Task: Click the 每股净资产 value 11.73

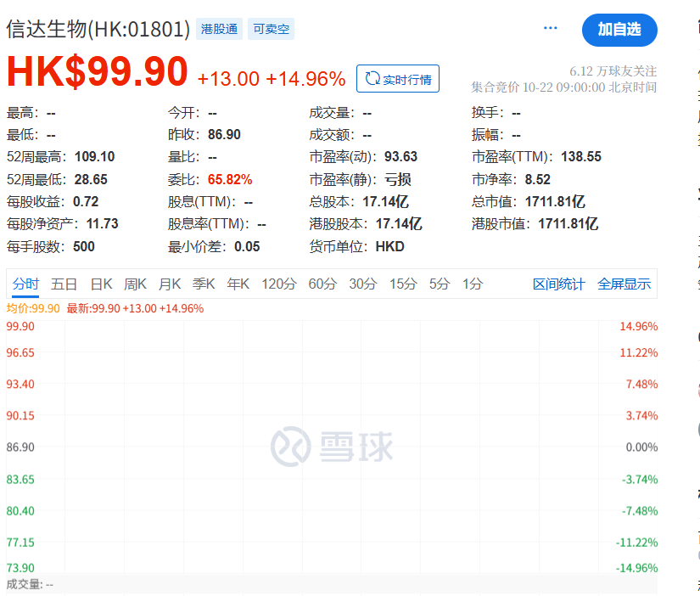Action: [102, 224]
